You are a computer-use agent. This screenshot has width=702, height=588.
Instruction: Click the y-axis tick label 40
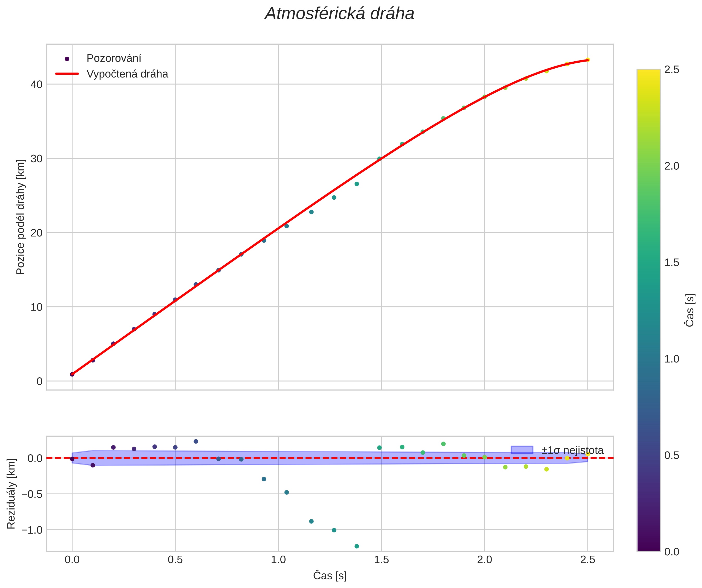[x=37, y=84]
